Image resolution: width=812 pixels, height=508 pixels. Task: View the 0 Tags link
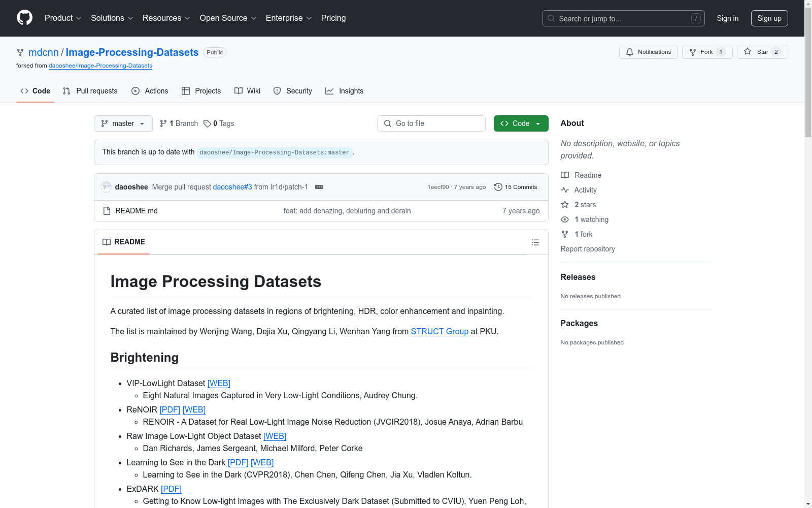tap(219, 123)
